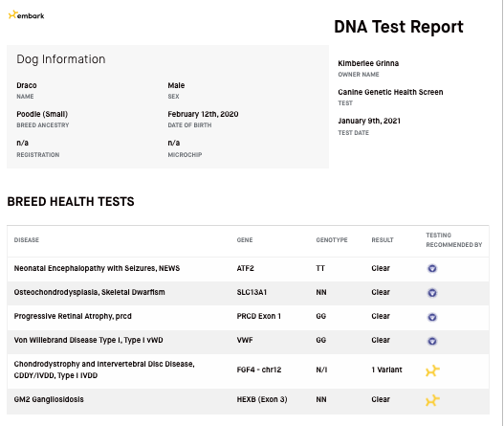Click the badge icon in the Neonatal Encephalopathy row
The width and height of the screenshot is (504, 426).
coord(432,268)
